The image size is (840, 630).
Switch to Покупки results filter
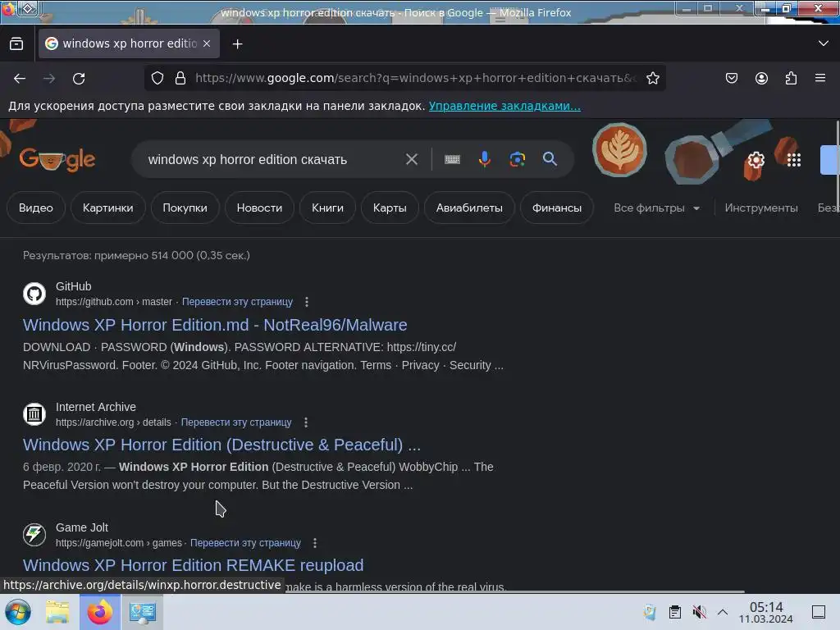click(185, 208)
